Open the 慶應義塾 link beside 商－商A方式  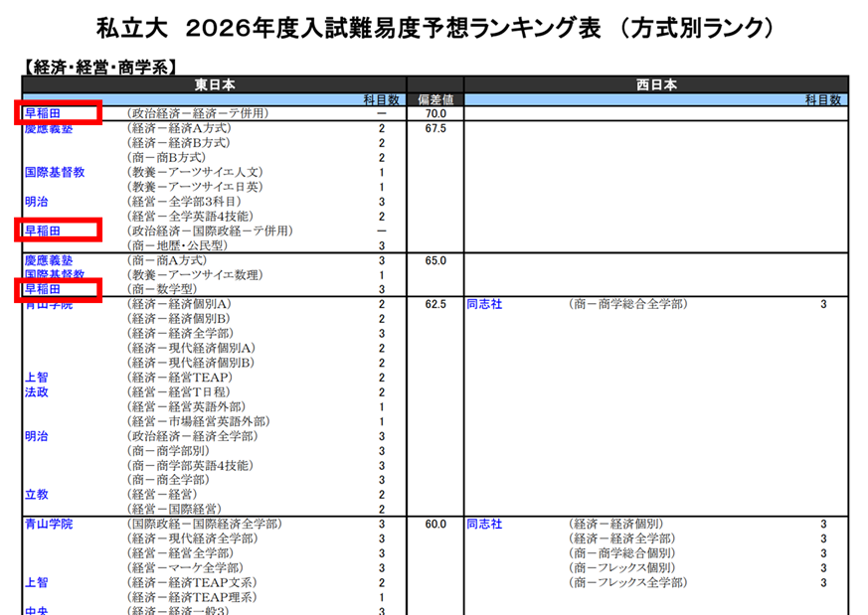click(49, 260)
